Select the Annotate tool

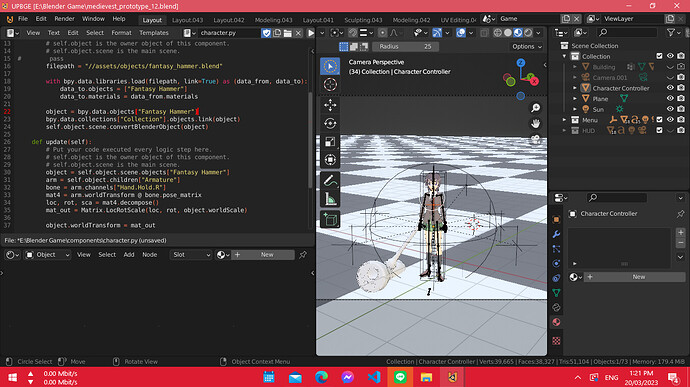(x=330, y=181)
